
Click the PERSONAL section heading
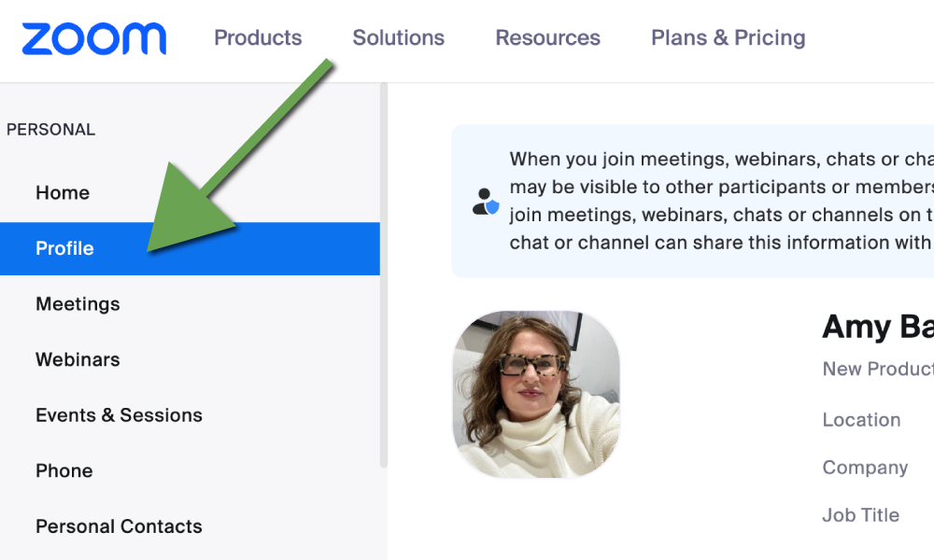pos(50,130)
